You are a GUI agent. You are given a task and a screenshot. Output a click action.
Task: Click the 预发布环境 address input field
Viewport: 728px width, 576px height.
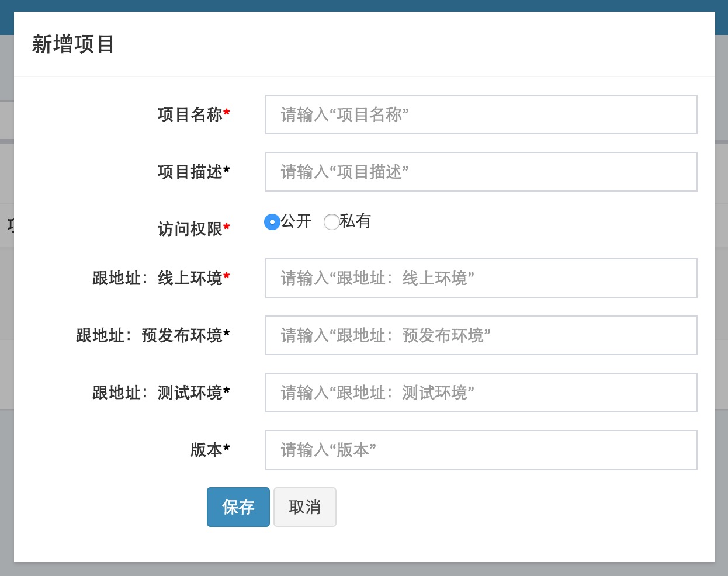(481, 335)
